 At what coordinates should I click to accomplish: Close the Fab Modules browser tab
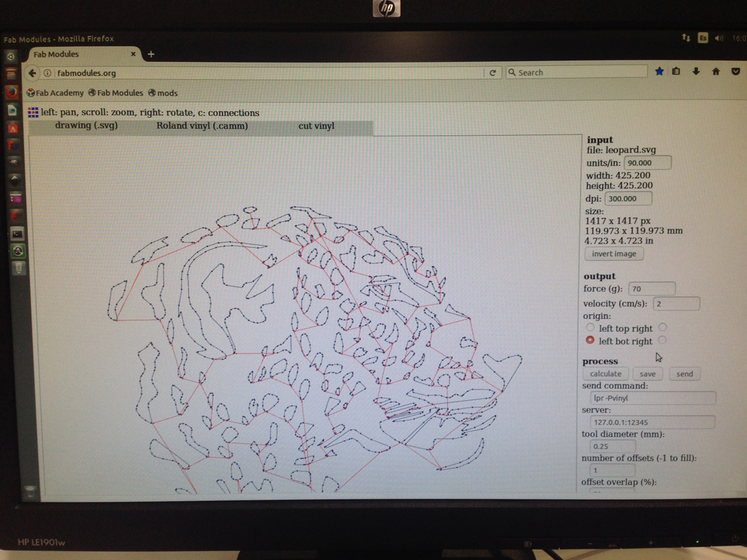133,54
